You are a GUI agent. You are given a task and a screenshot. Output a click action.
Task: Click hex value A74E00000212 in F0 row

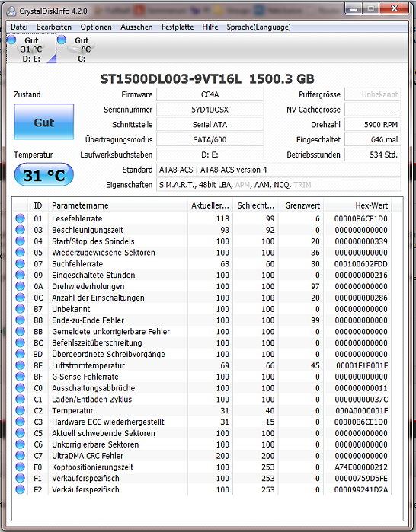pyautogui.click(x=360, y=467)
